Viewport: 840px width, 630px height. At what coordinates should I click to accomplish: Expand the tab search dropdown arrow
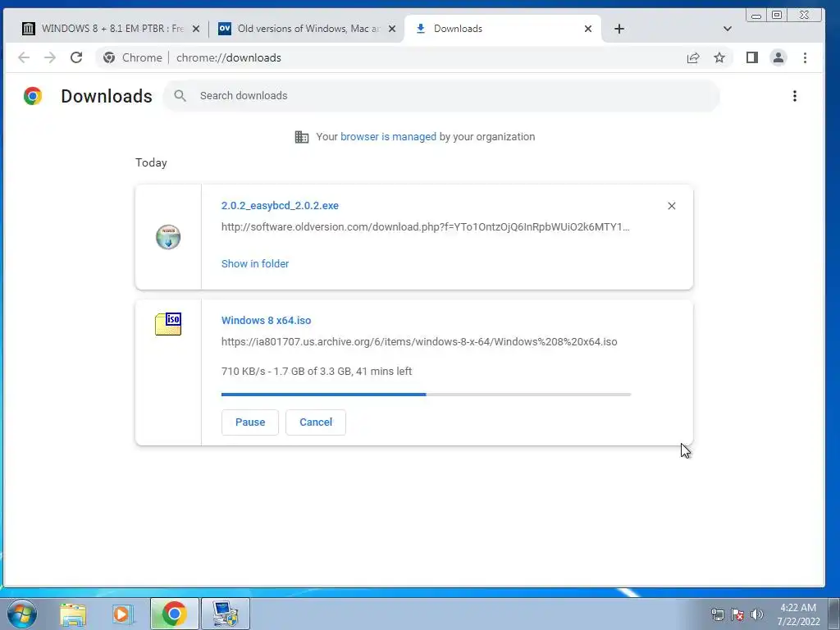pos(728,29)
